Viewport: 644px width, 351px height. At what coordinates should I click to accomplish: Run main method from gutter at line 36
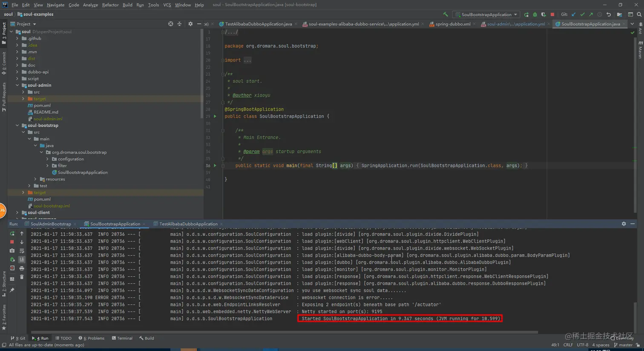pyautogui.click(x=215, y=166)
